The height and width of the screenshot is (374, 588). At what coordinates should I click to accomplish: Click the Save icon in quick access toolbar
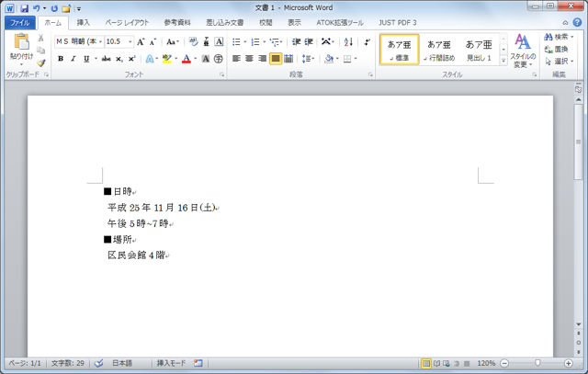pos(25,8)
